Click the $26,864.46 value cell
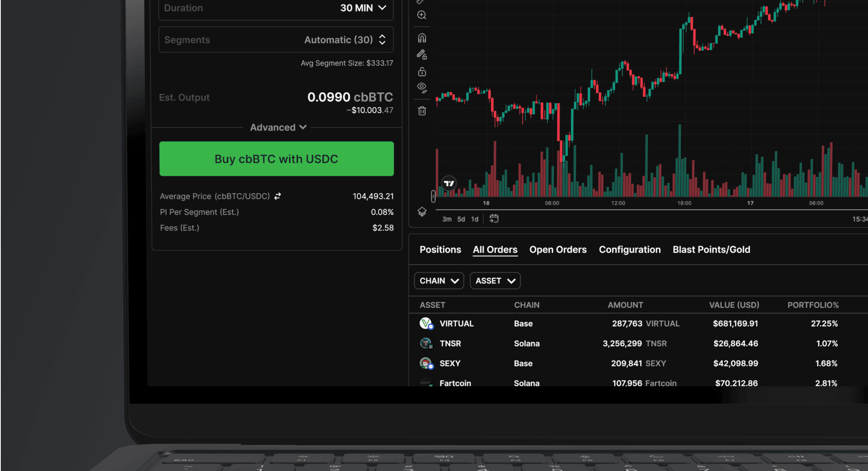 pyautogui.click(x=735, y=343)
